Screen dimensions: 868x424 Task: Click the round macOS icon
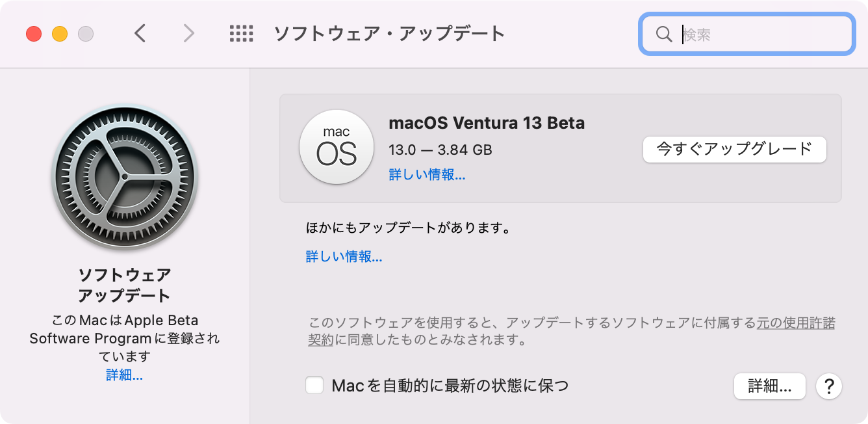click(337, 148)
